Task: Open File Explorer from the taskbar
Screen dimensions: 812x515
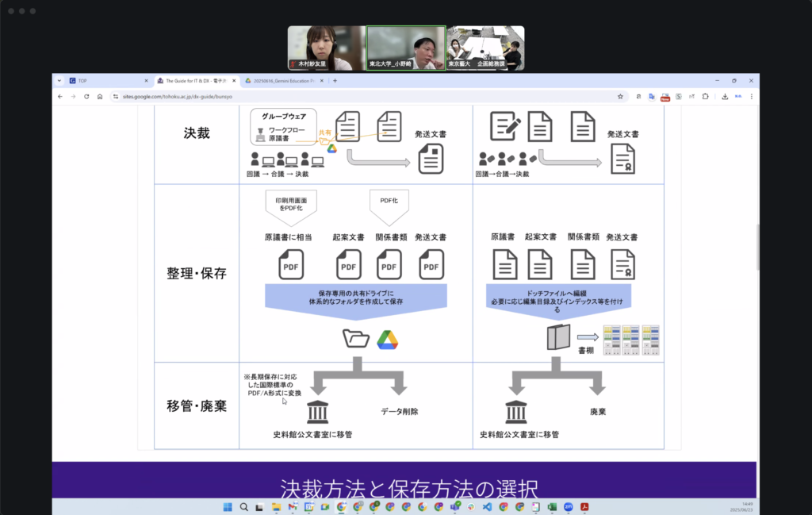Action: coord(276,507)
